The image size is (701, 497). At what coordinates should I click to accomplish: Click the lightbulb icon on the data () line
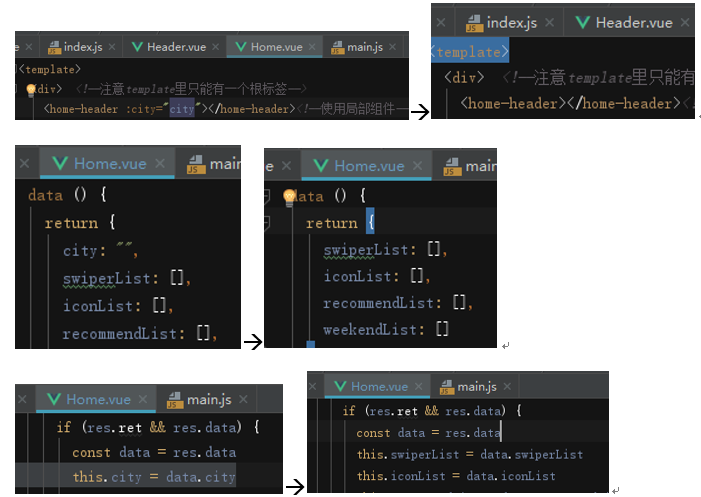click(x=290, y=197)
